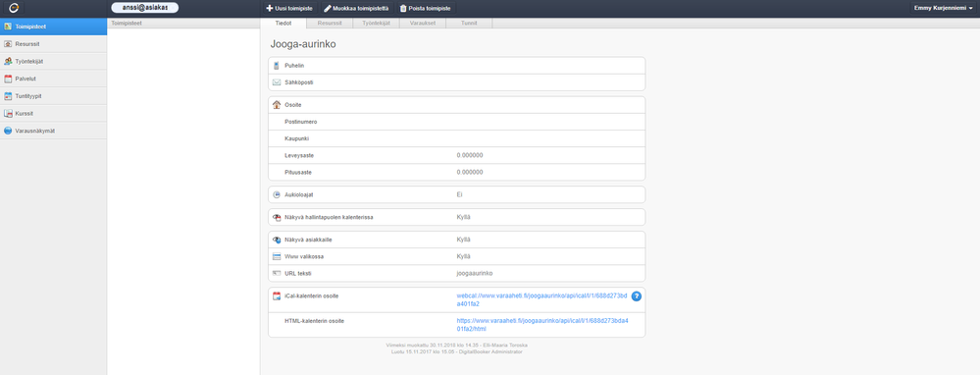Click the Muokkaa toimipistettä button
980x375 pixels.
pos(356,9)
